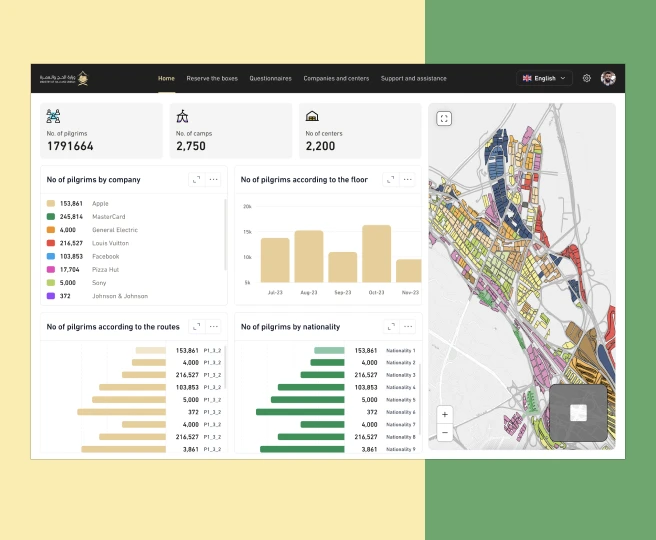Click the centers building icon
This screenshot has height=540, width=656.
[312, 116]
